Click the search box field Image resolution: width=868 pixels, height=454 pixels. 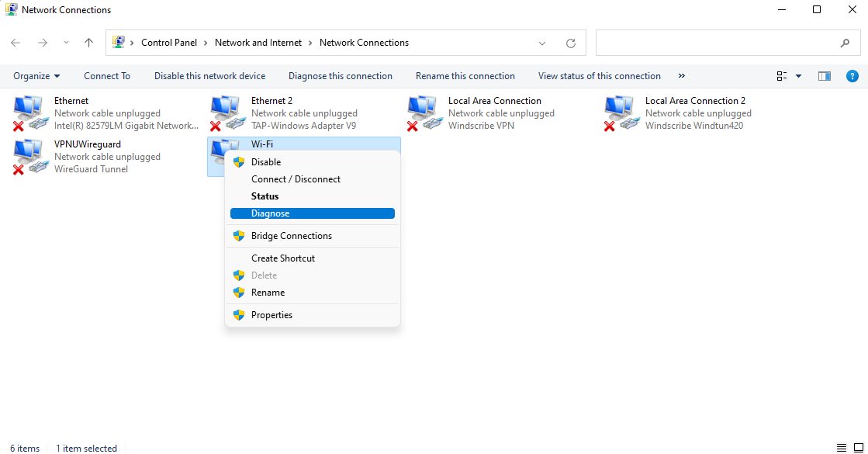(715, 43)
